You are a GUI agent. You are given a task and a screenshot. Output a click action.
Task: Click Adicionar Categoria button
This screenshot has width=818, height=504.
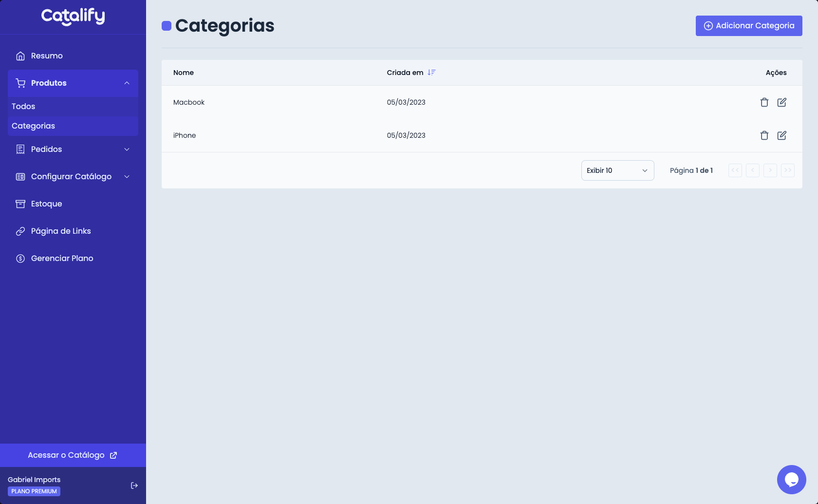tap(749, 26)
